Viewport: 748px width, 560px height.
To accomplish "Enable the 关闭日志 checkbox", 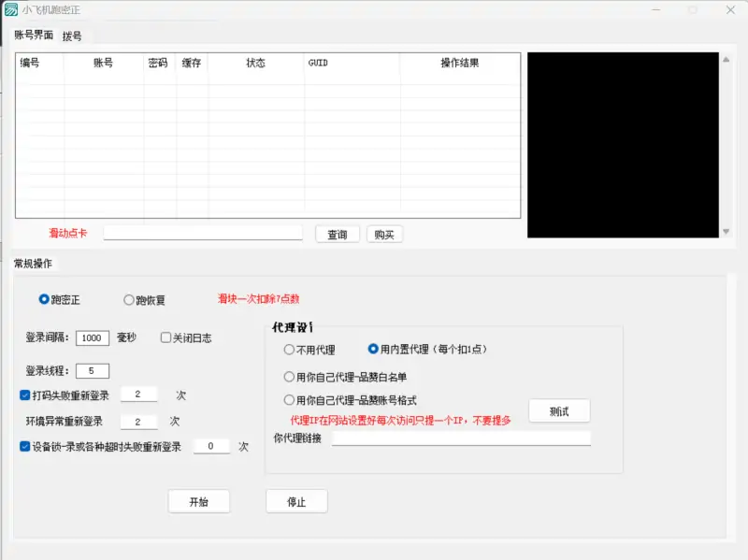I will pos(165,337).
